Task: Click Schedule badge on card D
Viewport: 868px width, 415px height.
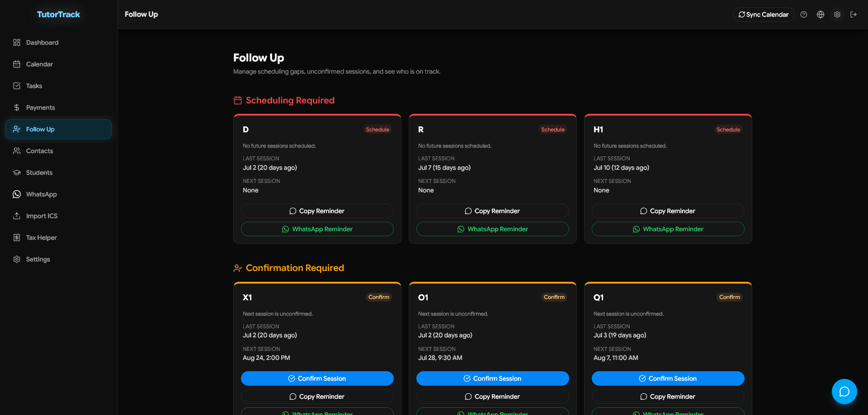Action: point(377,130)
